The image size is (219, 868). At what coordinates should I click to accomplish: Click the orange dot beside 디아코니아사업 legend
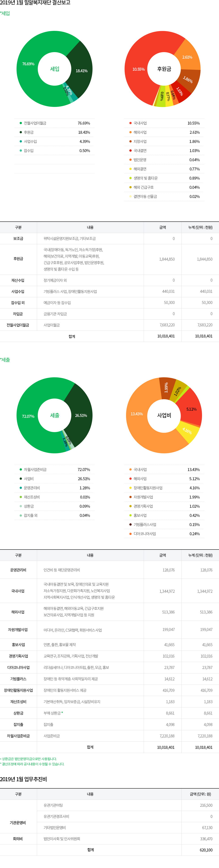click(x=130, y=534)
